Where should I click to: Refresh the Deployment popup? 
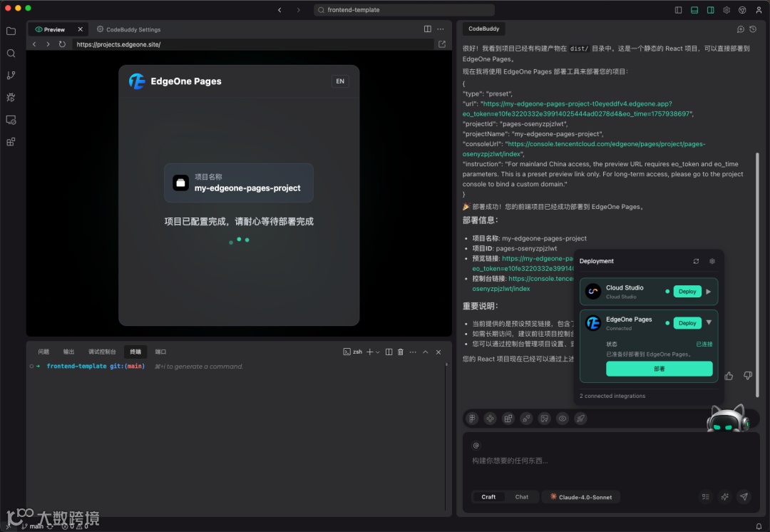(x=697, y=261)
